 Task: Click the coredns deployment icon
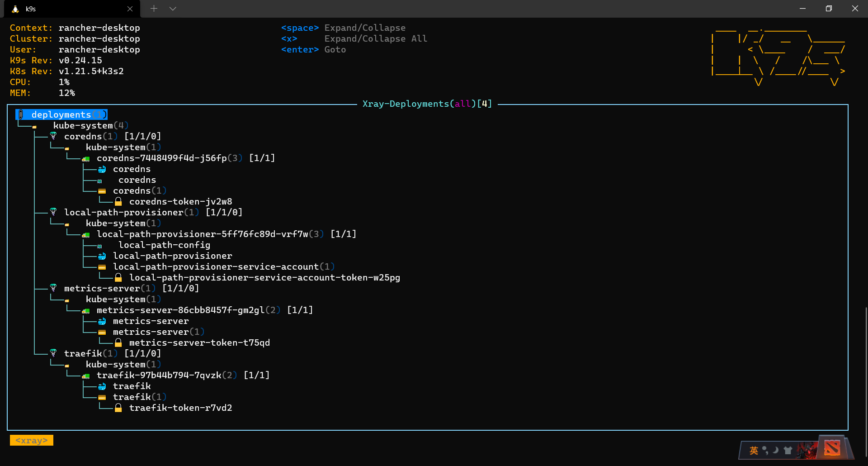53,136
